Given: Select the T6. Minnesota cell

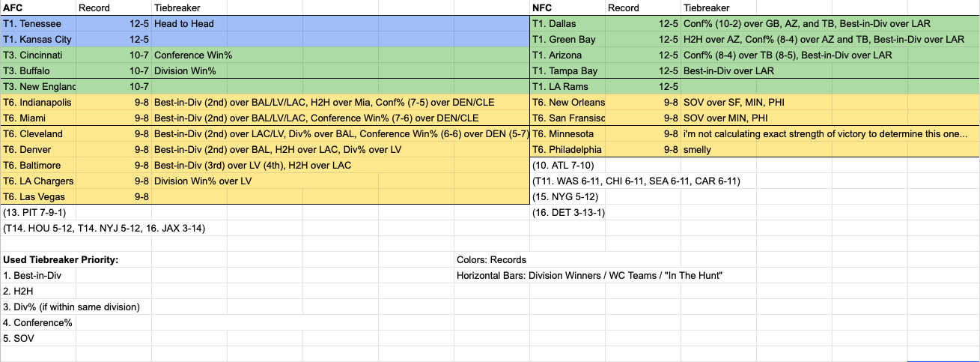Looking at the screenshot, I should (x=565, y=133).
